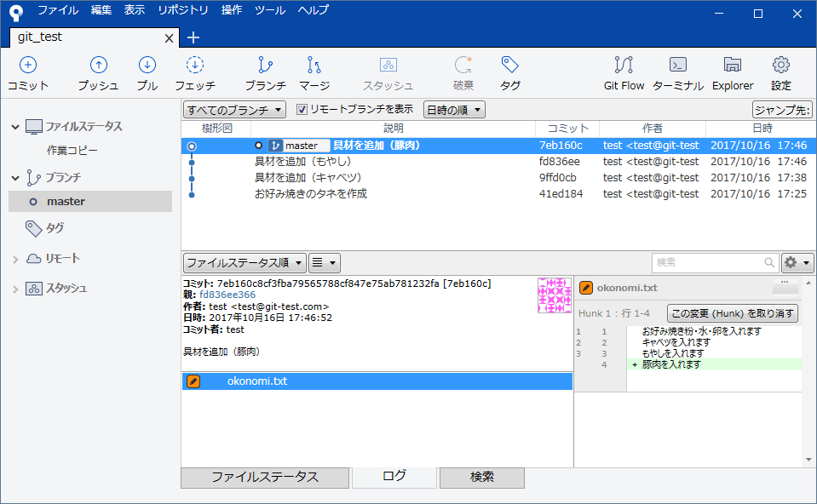Viewport: 817px width, 504px height.
Task: Switch to the ファイルステータス tab
Action: (264, 478)
